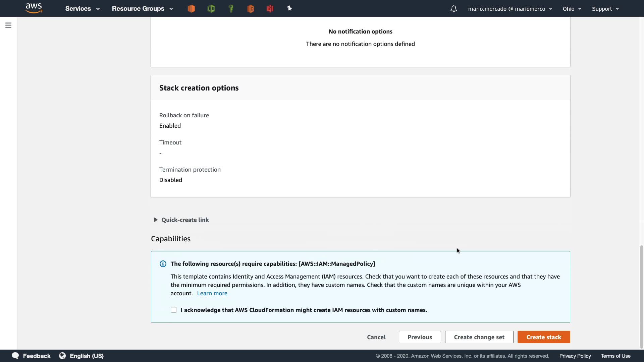
Task: Open the Support menu
Action: tap(605, 9)
